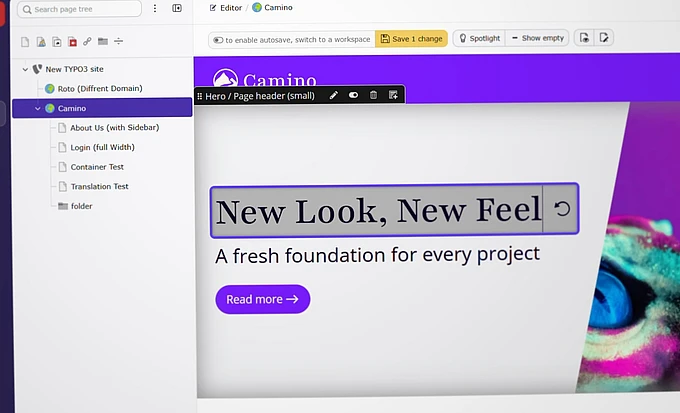Viewport: 680px width, 413px height.
Task: Click the Editor breadcrumb item
Action: click(x=226, y=8)
